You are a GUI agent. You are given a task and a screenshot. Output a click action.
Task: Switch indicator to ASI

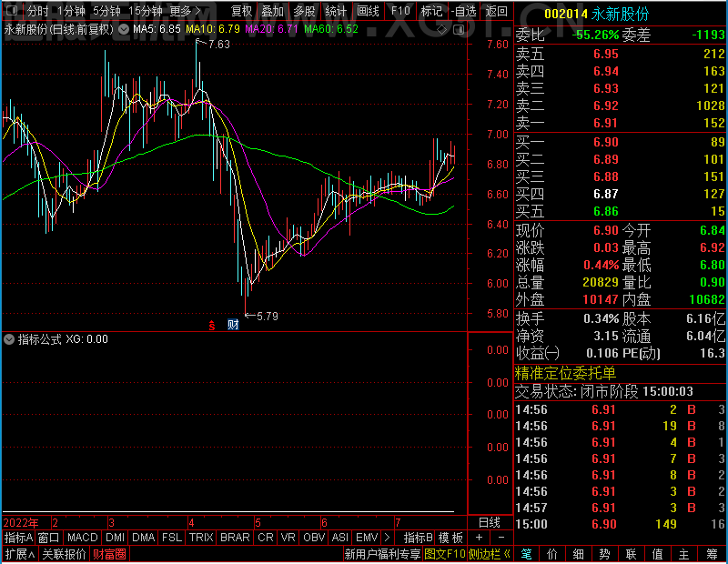pos(339,538)
